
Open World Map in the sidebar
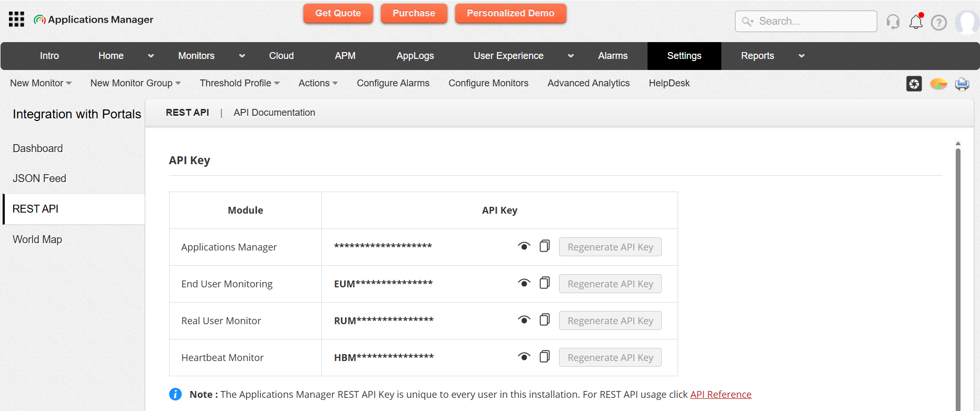pos(37,239)
